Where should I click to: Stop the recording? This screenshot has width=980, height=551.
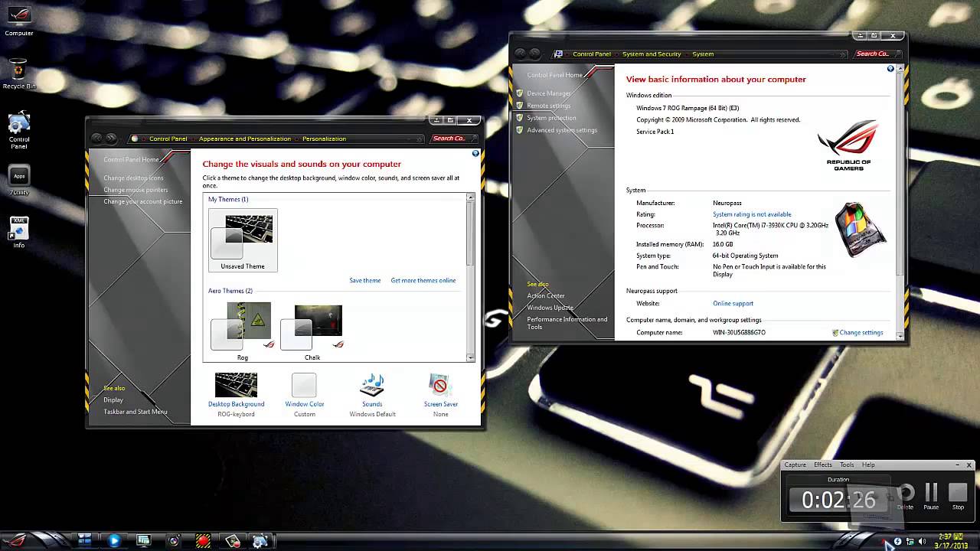958,496
